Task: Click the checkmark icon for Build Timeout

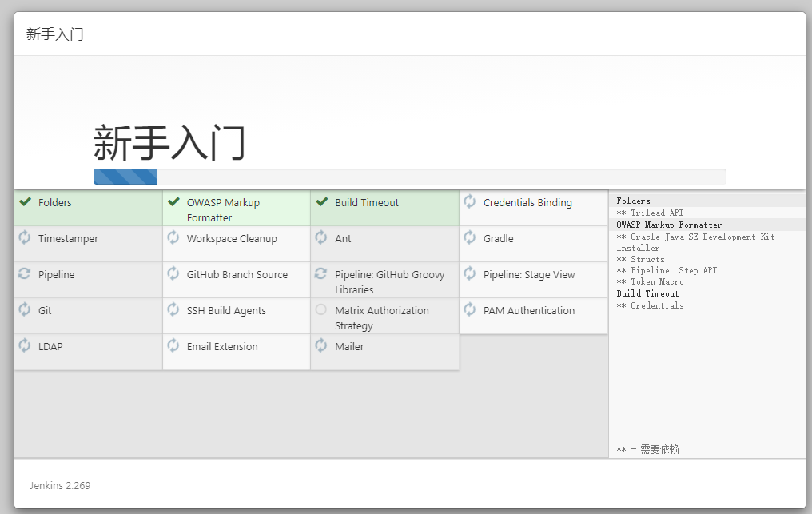Action: (321, 201)
